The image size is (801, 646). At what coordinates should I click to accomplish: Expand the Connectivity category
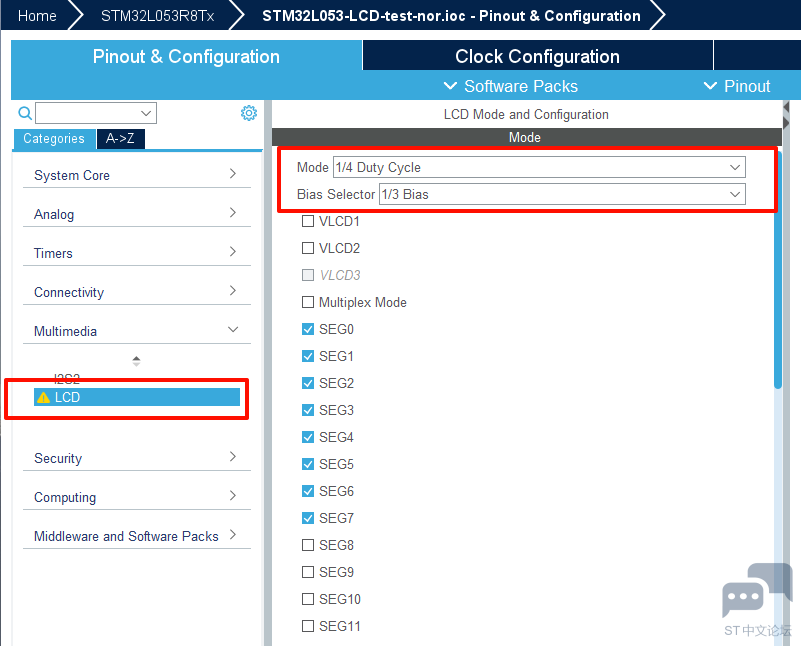(137, 292)
